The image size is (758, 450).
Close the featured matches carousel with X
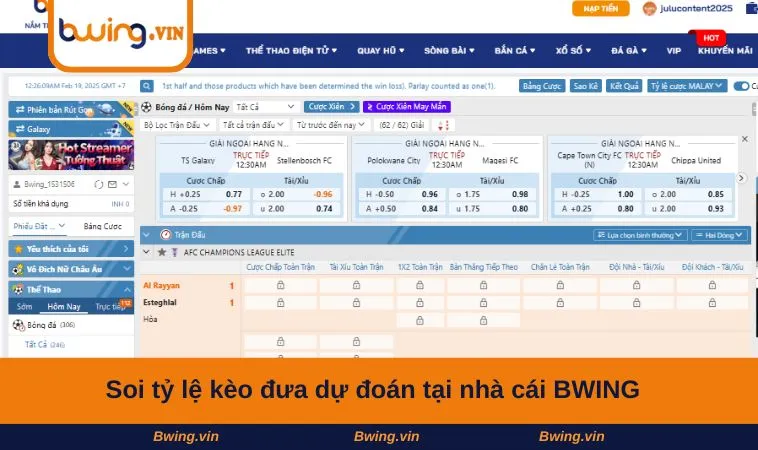point(745,139)
